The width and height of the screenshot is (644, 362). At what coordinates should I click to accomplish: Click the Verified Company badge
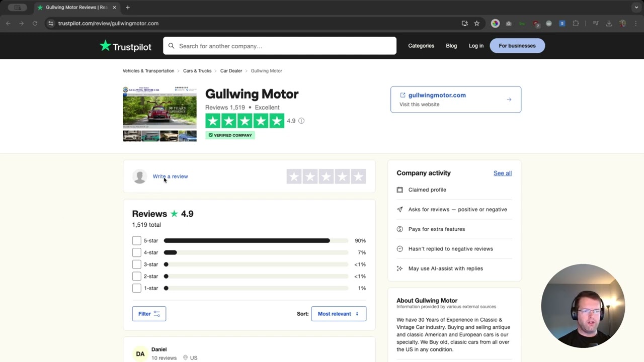tap(230, 135)
